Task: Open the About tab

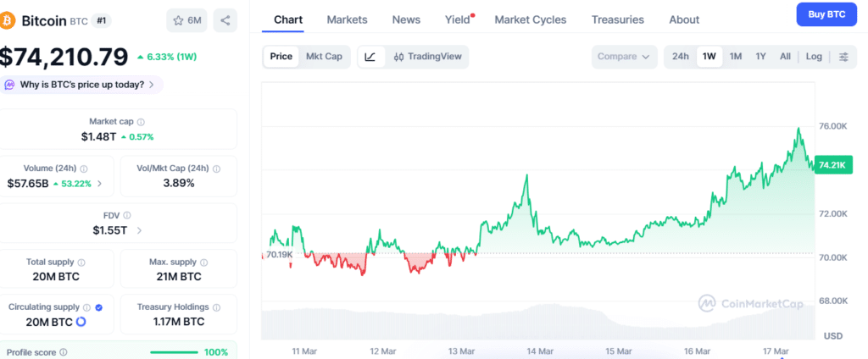Action: [x=684, y=20]
